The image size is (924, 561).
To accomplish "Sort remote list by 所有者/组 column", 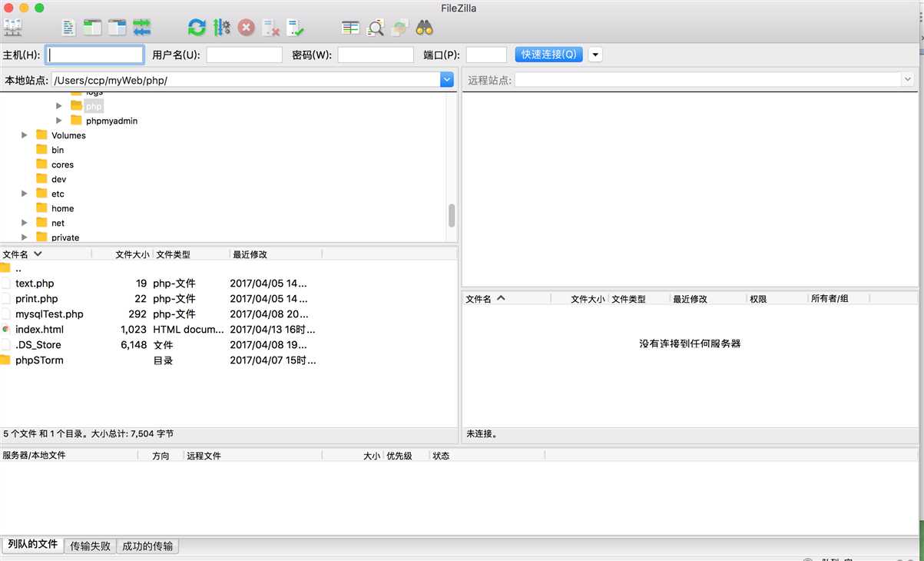I will (x=839, y=299).
